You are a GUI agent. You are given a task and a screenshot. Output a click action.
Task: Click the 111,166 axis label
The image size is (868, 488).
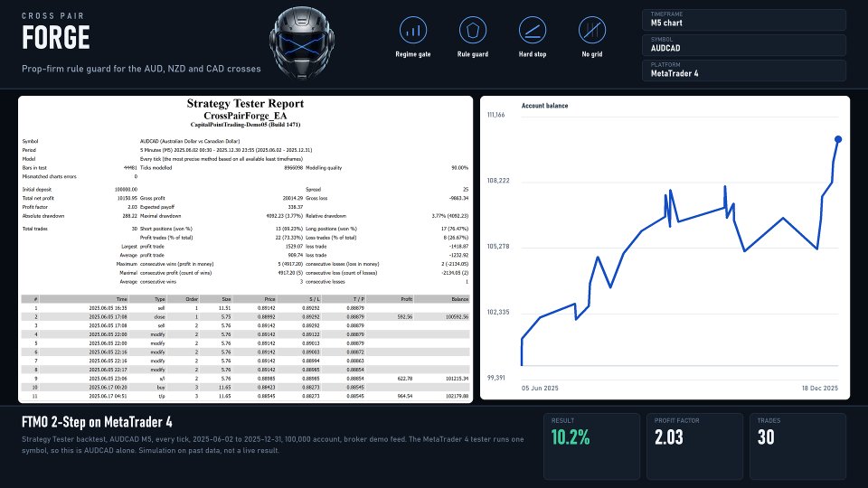point(496,115)
